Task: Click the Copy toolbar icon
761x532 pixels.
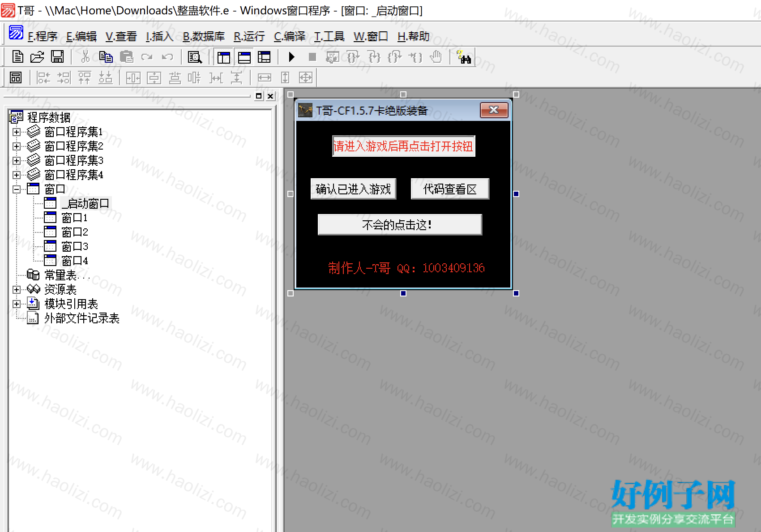Action: 106,57
